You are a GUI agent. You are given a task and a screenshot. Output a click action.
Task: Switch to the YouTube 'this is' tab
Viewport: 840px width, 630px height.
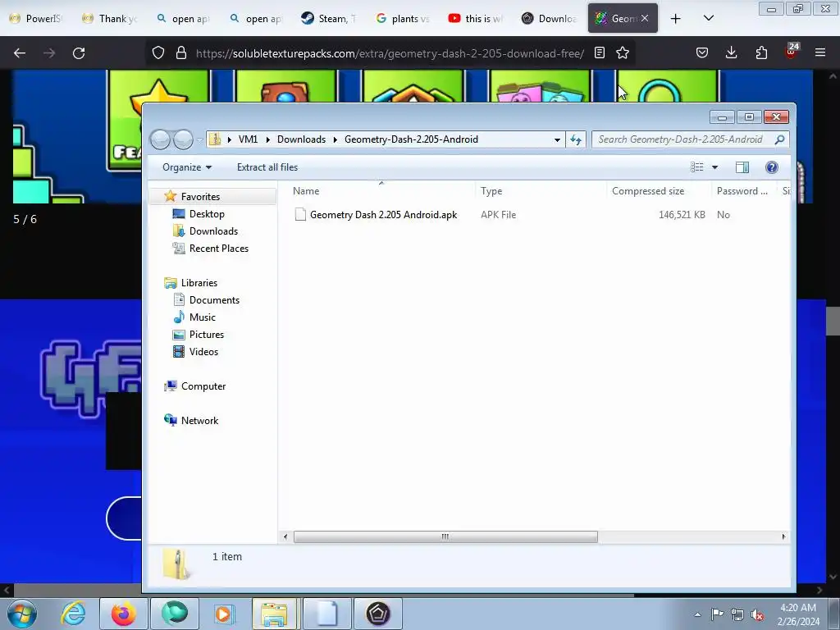[476, 18]
